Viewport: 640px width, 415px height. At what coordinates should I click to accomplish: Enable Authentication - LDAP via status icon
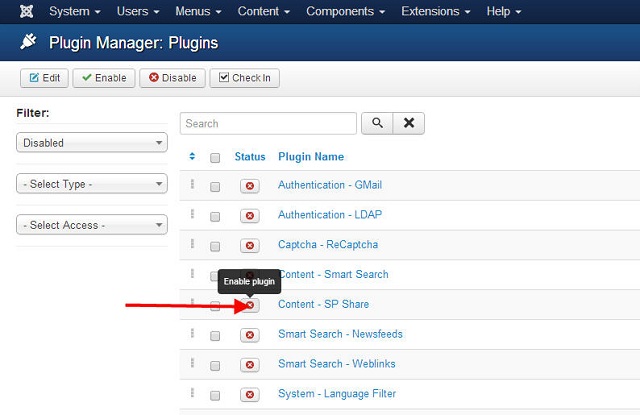click(250, 216)
